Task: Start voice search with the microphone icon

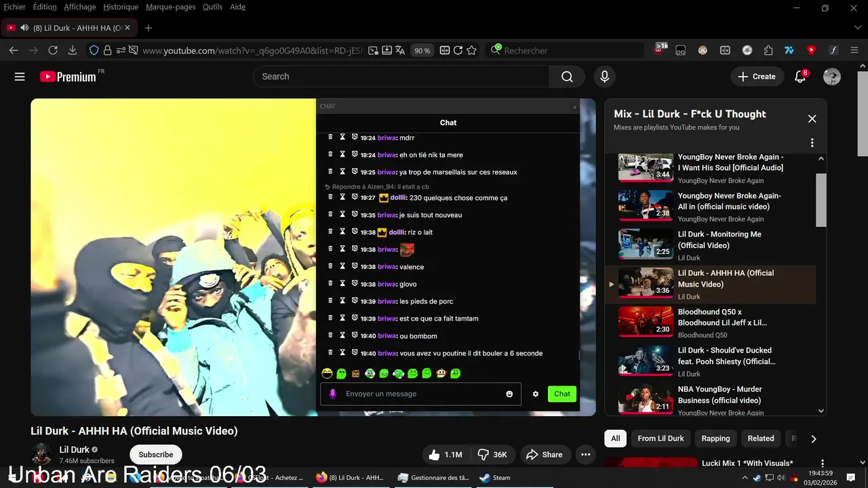Action: 604,77
